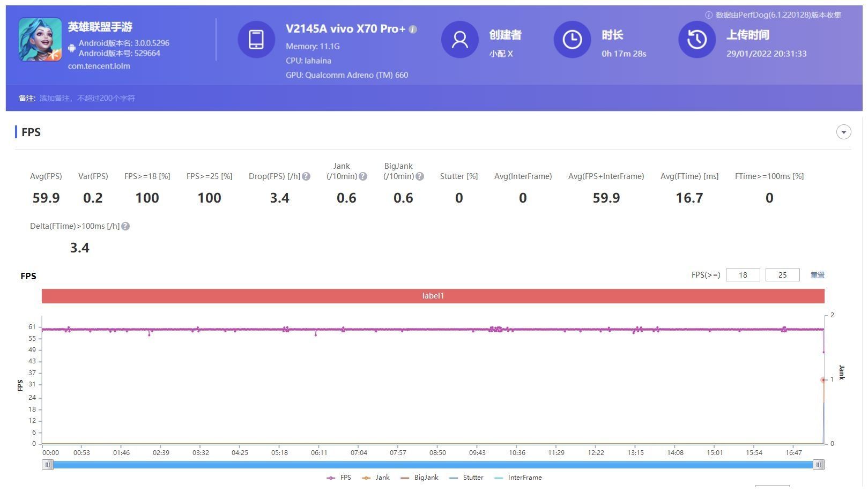Click help icon next to BigJank (/10min)

click(x=420, y=176)
